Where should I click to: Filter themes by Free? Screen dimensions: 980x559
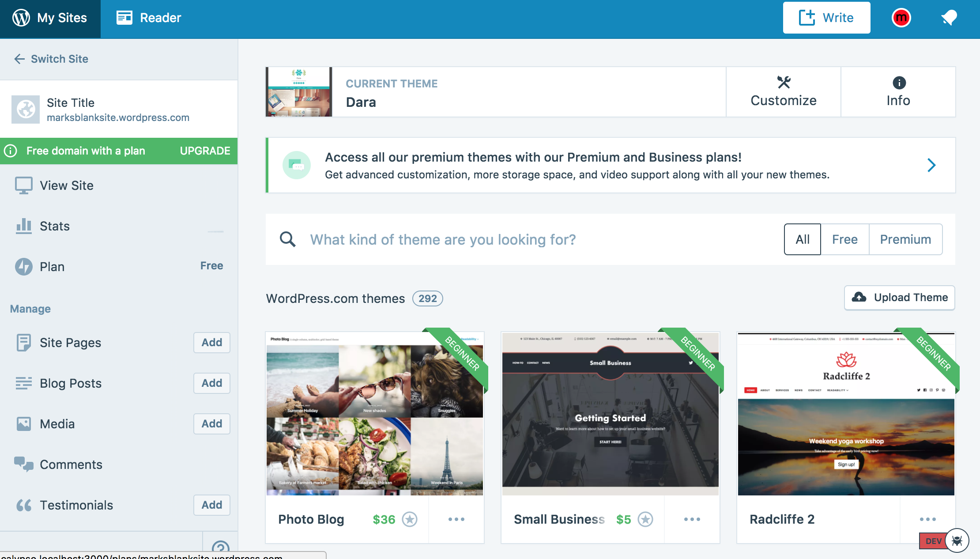point(844,239)
